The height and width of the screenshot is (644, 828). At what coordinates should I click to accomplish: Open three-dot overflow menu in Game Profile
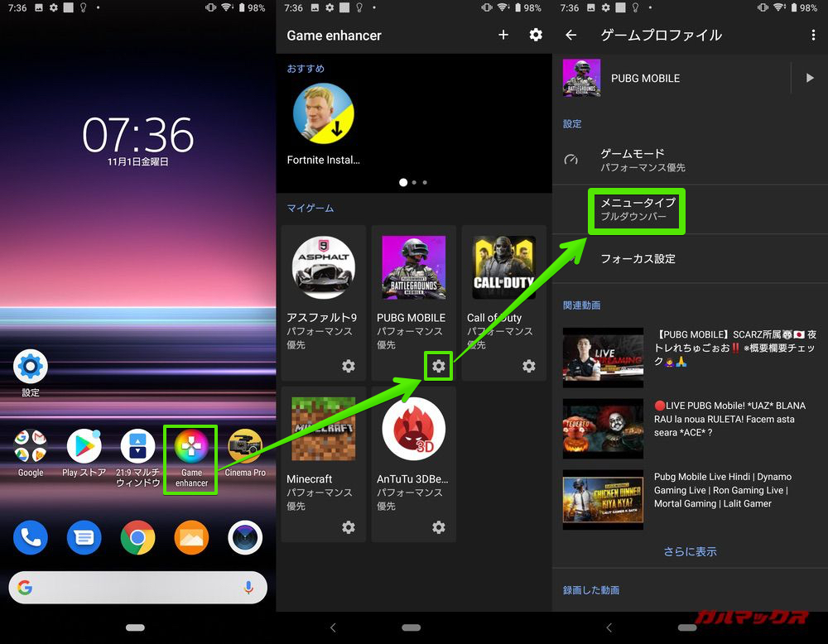tap(813, 35)
